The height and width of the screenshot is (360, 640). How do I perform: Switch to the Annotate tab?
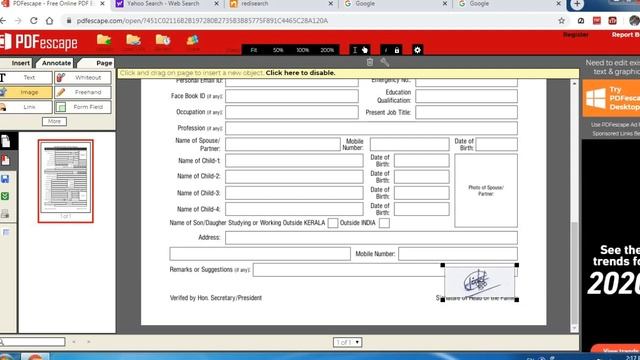pyautogui.click(x=56, y=63)
